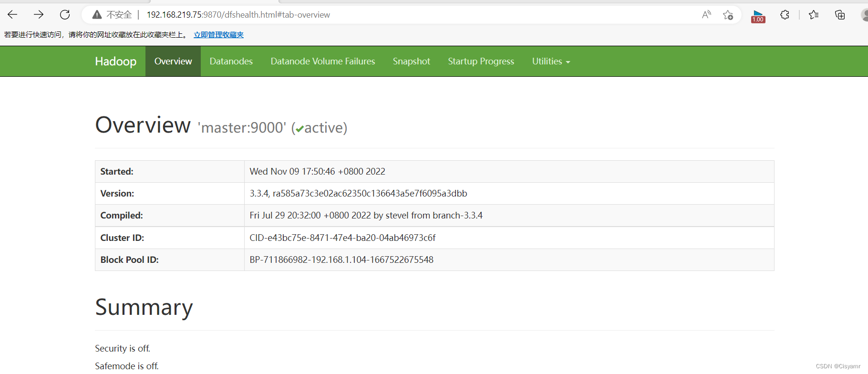Screen dimensions: 868x374
Task: Open Datanode Volume Failures tab
Action: click(323, 61)
